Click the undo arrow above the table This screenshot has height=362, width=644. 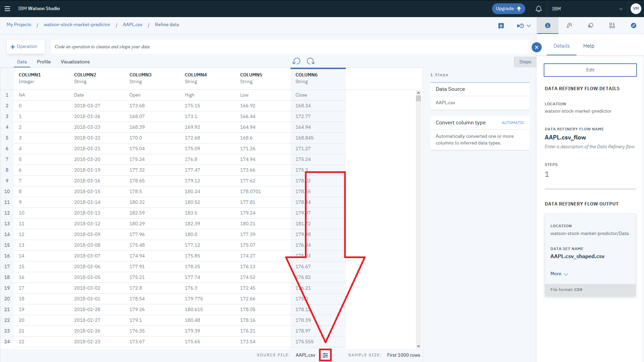coord(296,61)
